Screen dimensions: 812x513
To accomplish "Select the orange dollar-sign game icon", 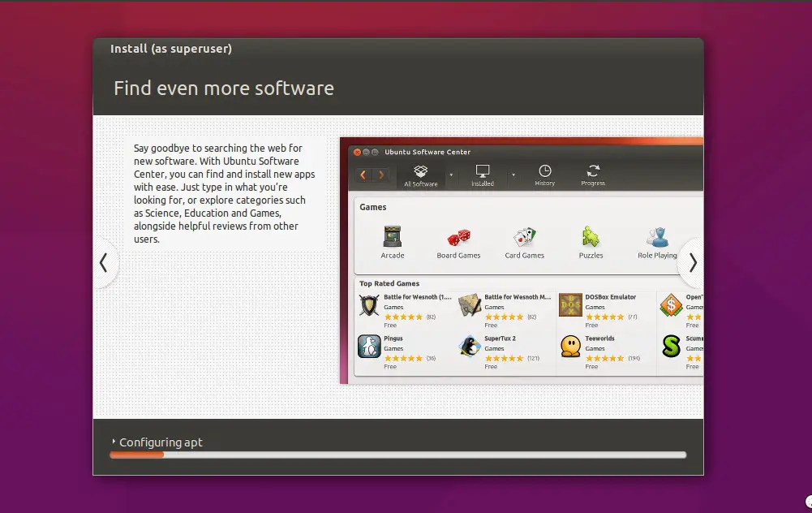I will (671, 305).
